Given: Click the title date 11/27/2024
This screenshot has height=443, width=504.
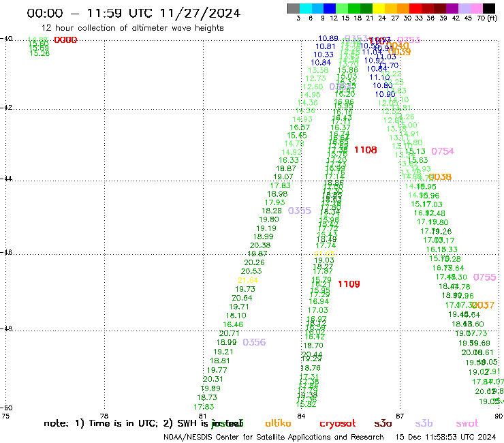Looking at the screenshot, I should [x=200, y=13].
